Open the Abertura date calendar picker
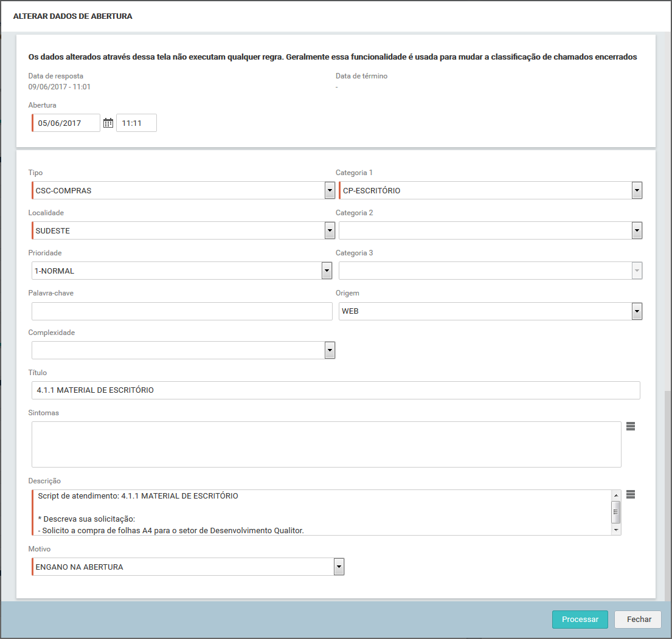 tap(108, 123)
